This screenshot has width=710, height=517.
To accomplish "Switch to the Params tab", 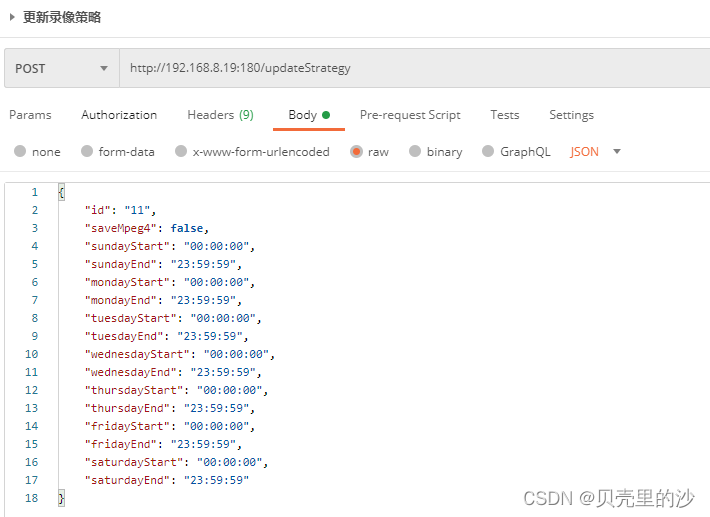I will pos(30,115).
